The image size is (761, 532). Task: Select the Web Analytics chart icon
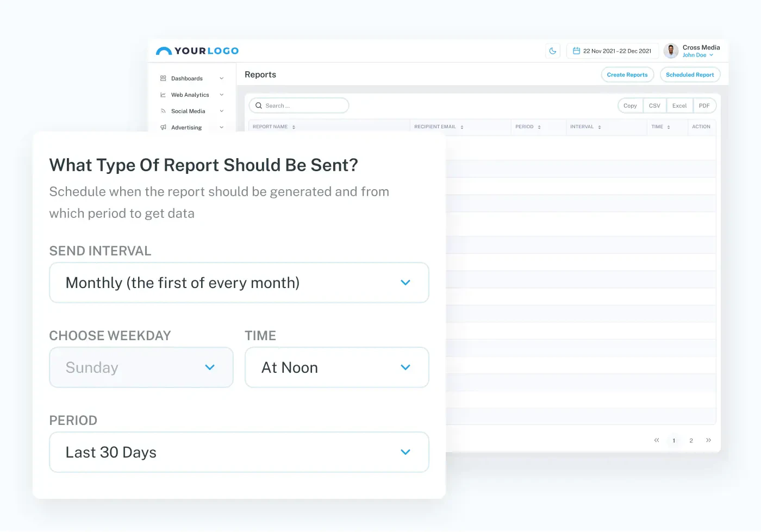[x=164, y=95]
